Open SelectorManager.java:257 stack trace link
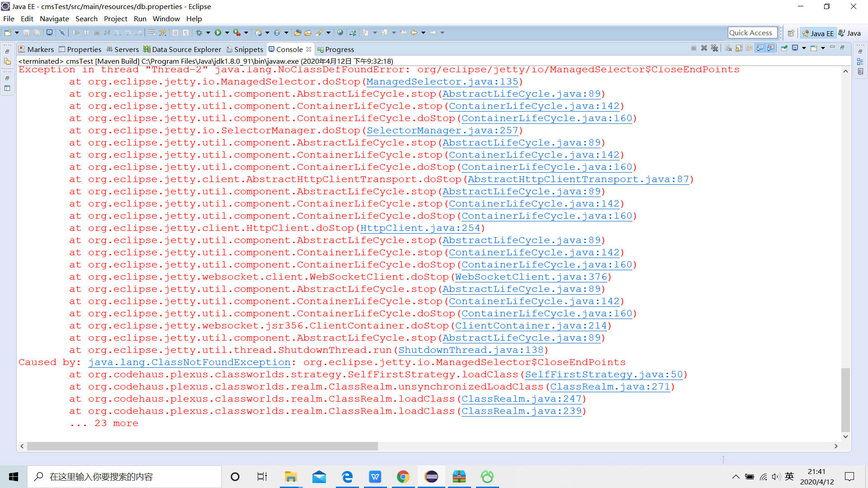The image size is (868, 488). [x=442, y=131]
